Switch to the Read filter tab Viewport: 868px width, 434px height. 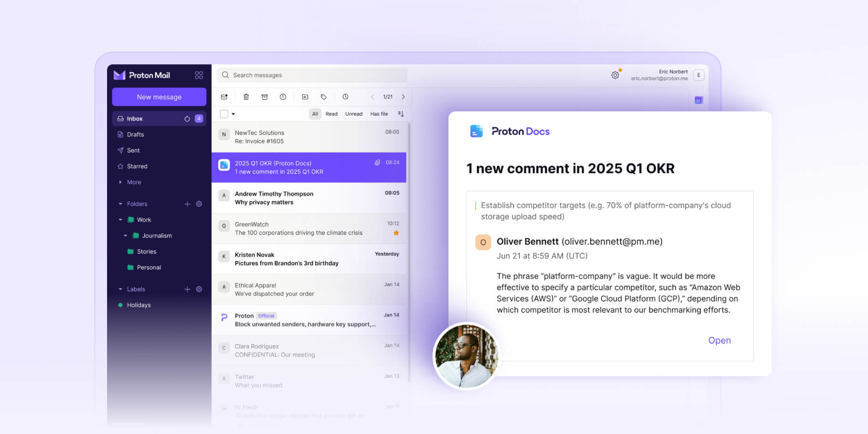tap(331, 114)
